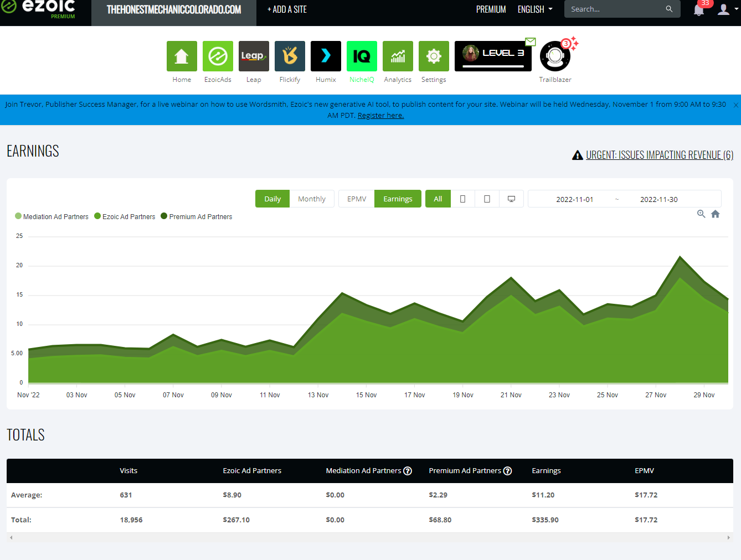Click the + Add a Site link

coord(287,9)
